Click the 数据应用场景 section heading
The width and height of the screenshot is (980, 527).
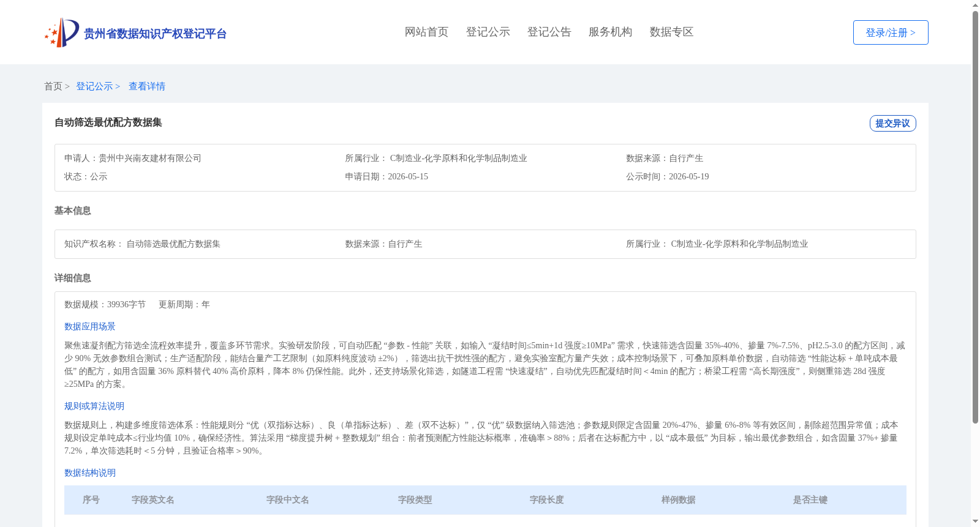point(90,326)
